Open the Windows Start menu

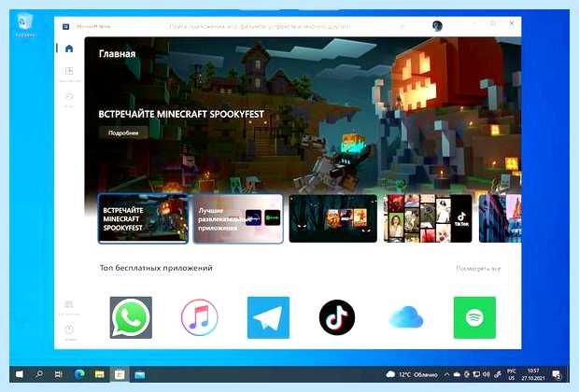click(x=20, y=374)
